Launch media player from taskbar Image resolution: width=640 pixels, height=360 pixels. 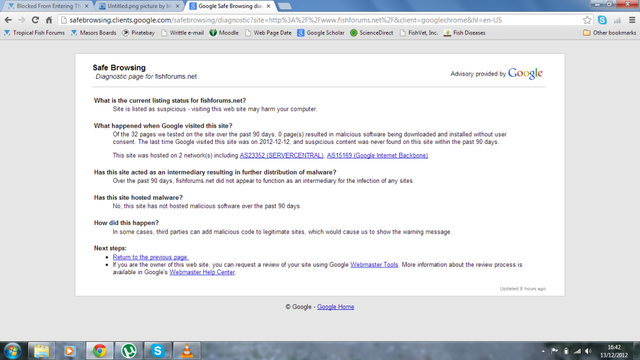point(70,351)
